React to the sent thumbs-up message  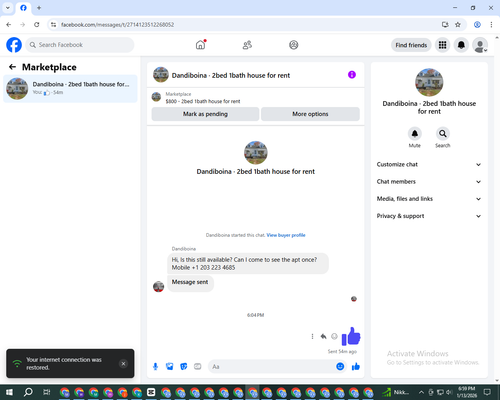coord(334,336)
